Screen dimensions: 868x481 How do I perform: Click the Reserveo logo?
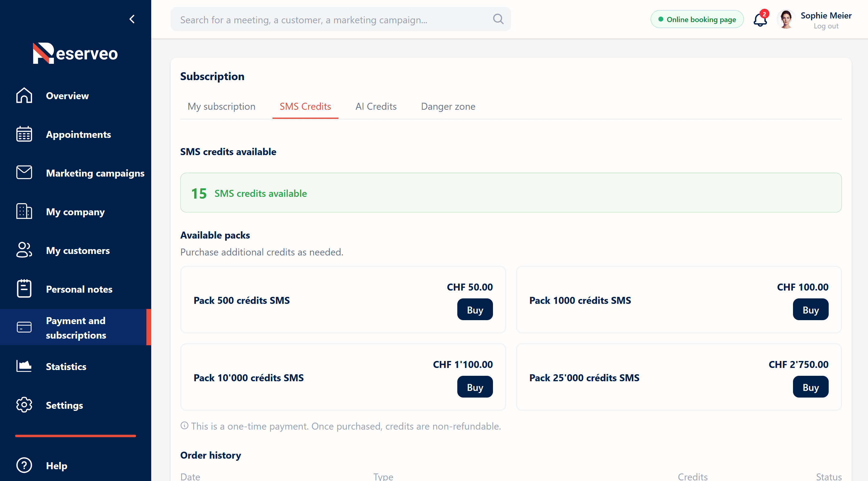click(x=75, y=53)
